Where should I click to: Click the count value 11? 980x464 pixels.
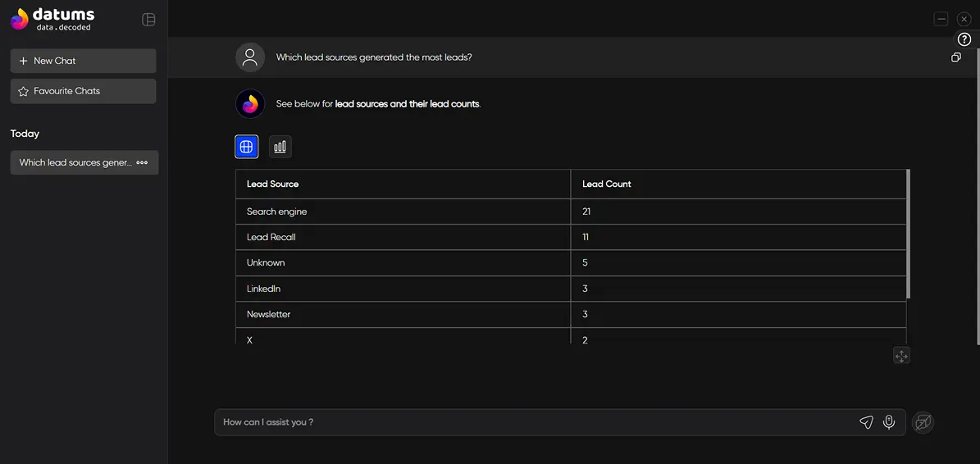point(586,237)
